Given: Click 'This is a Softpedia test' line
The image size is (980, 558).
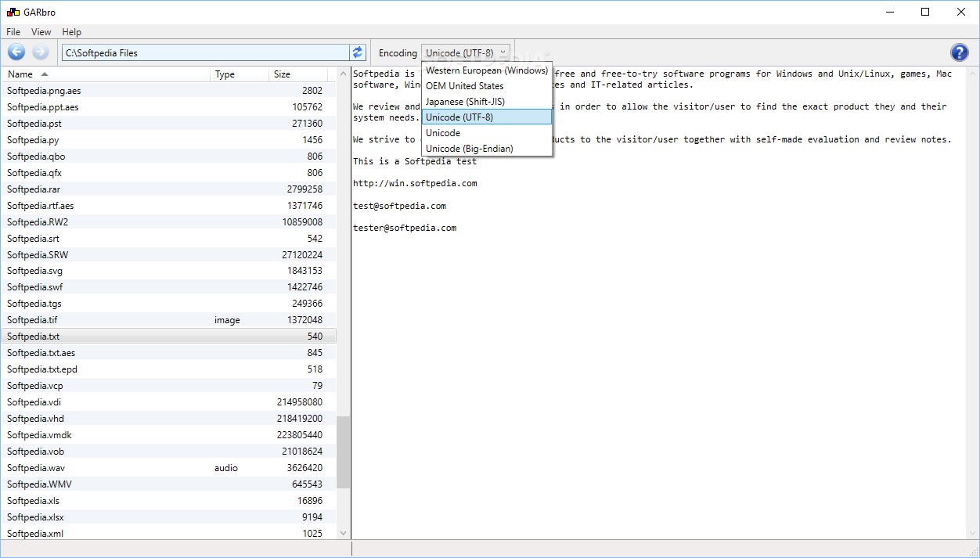Looking at the screenshot, I should pyautogui.click(x=415, y=162).
